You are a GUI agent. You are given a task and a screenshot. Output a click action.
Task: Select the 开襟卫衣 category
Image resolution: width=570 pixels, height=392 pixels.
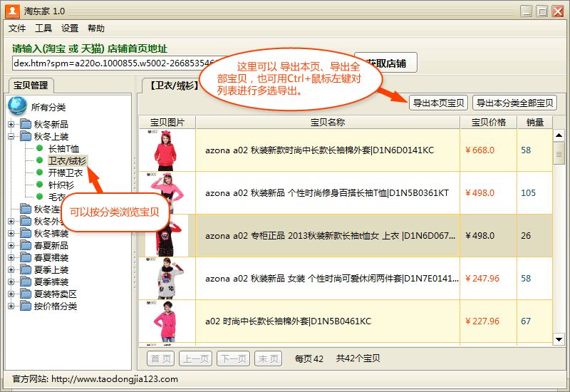pos(66,172)
